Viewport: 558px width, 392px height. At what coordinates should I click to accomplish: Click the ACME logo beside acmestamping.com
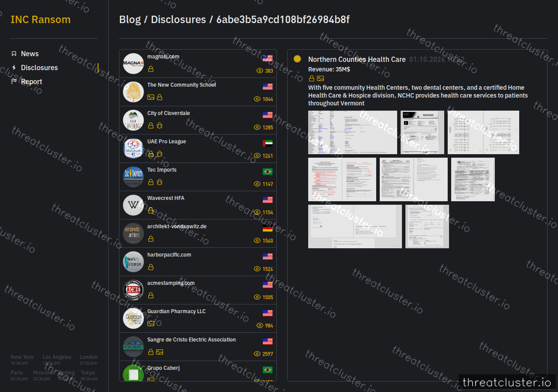tap(133, 290)
